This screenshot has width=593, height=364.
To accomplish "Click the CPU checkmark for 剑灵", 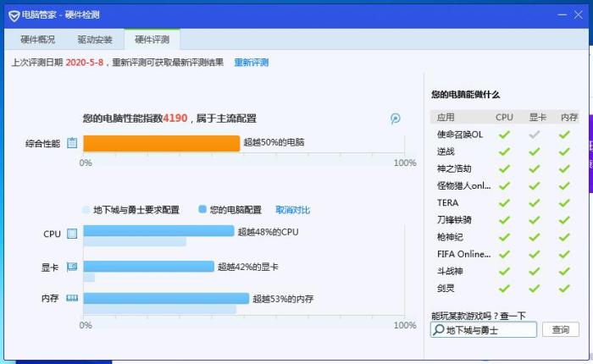I will click(x=504, y=289).
